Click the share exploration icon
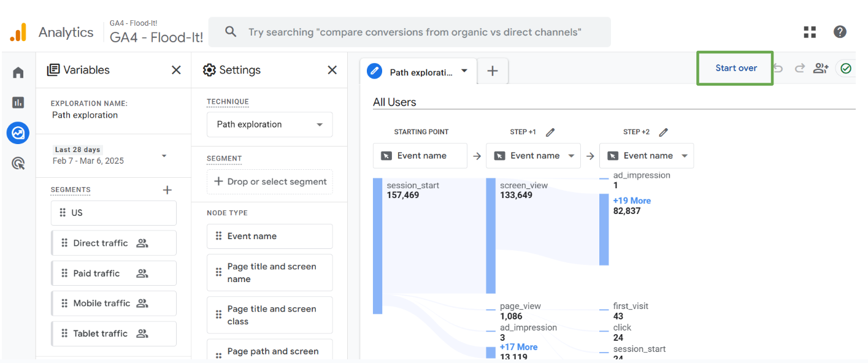Screen dimensions: 868x363 821,69
